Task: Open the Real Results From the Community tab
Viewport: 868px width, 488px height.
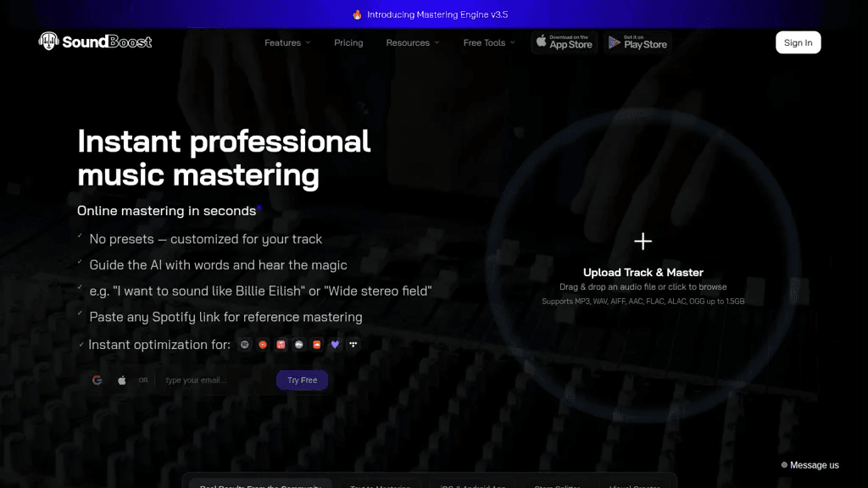Action: 260,485
